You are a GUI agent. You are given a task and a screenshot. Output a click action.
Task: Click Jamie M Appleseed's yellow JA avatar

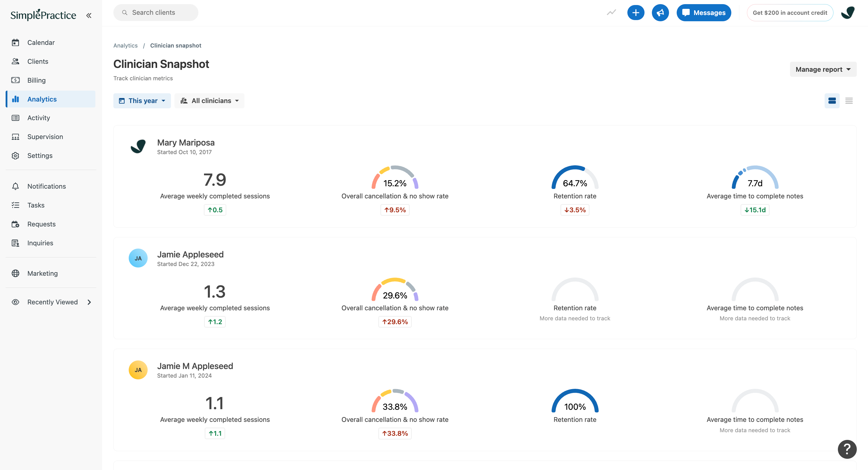[x=138, y=370]
